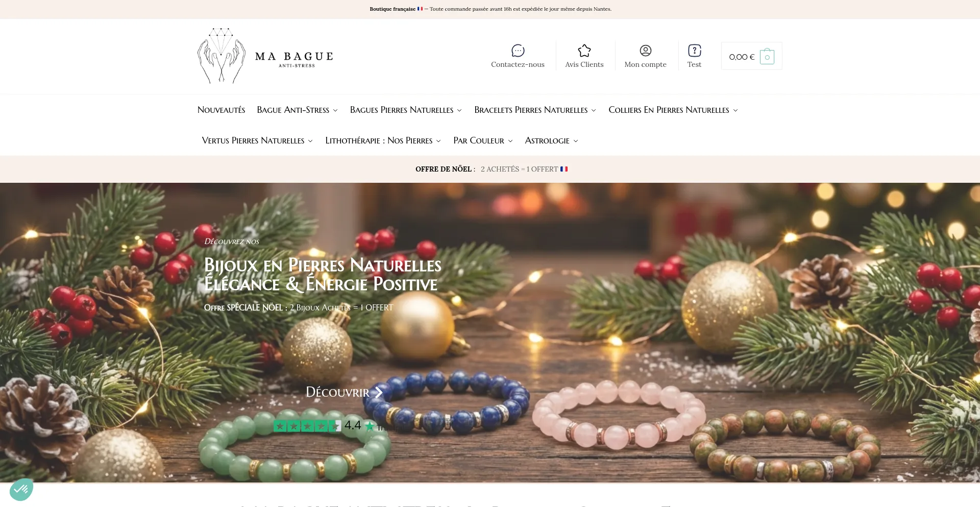Click the arrow next to Découvrir
The height and width of the screenshot is (507, 980).
pyautogui.click(x=379, y=392)
